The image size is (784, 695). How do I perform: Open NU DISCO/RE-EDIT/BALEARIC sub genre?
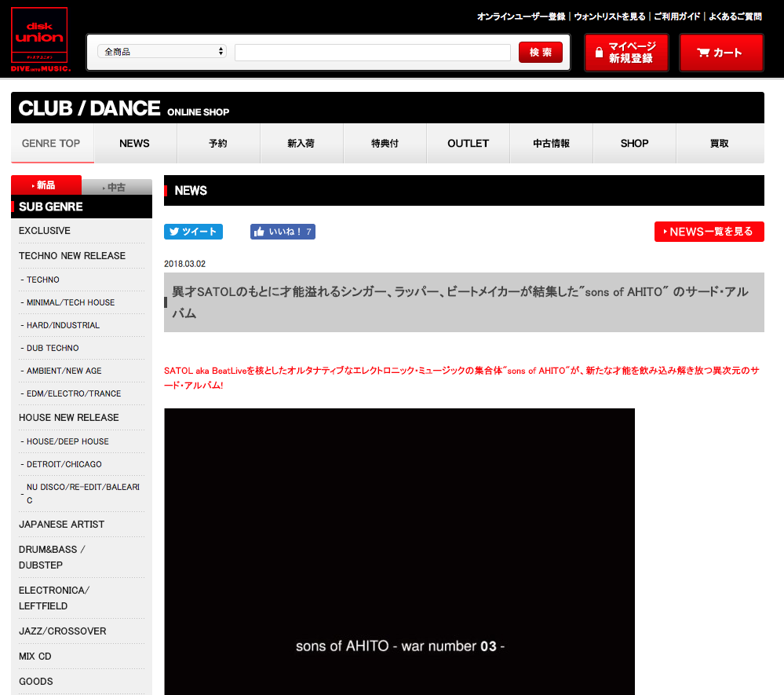tap(82, 493)
